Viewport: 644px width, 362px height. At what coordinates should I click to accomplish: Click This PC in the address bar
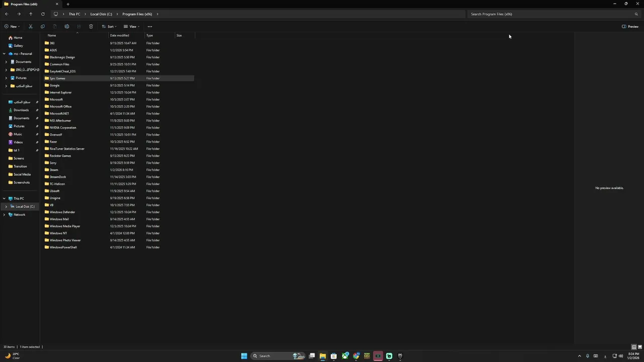(74, 14)
